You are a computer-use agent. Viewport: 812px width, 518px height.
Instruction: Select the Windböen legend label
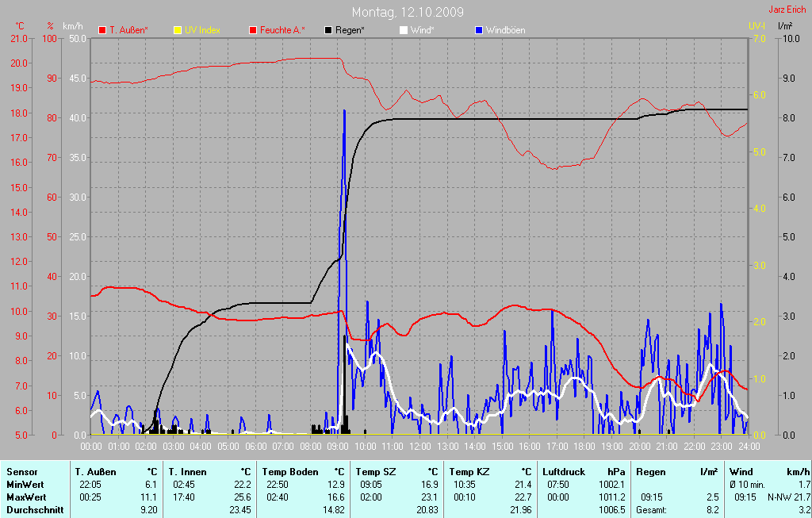tap(505, 30)
